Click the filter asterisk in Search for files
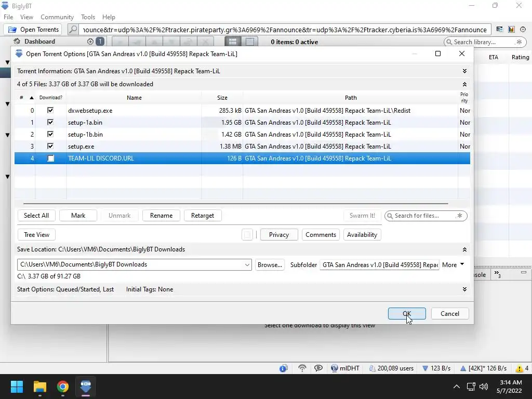This screenshot has width=532, height=399. pyautogui.click(x=459, y=216)
